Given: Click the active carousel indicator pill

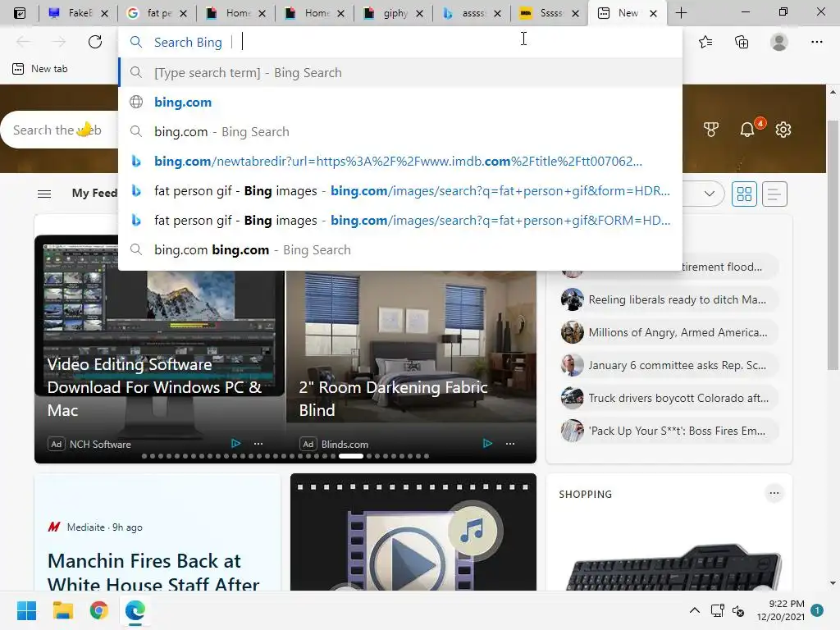Looking at the screenshot, I should (351, 456).
